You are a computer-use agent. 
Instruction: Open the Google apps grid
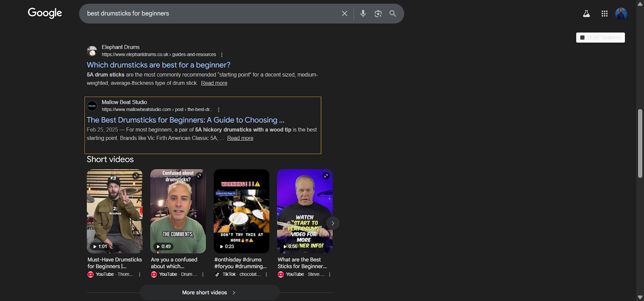pyautogui.click(x=605, y=14)
